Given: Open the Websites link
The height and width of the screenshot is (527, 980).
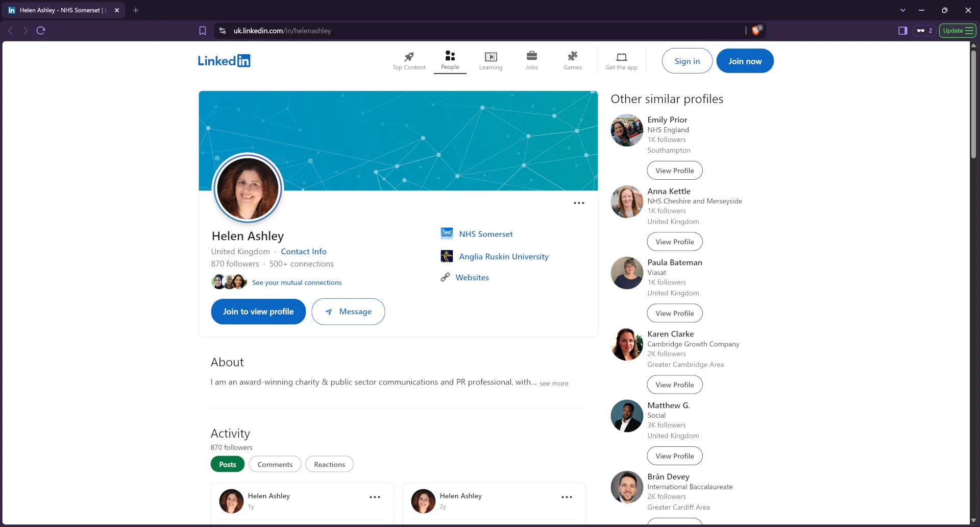Looking at the screenshot, I should point(472,277).
